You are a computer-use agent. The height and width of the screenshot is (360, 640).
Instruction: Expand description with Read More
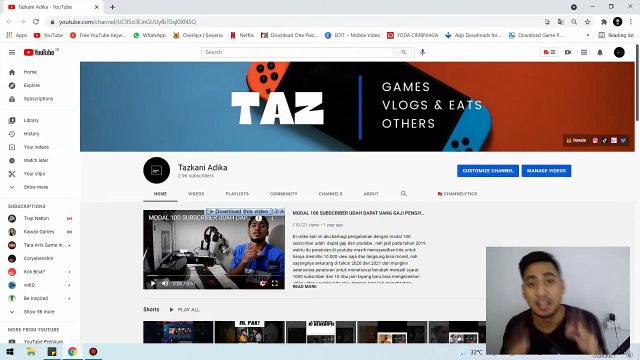coord(304,287)
